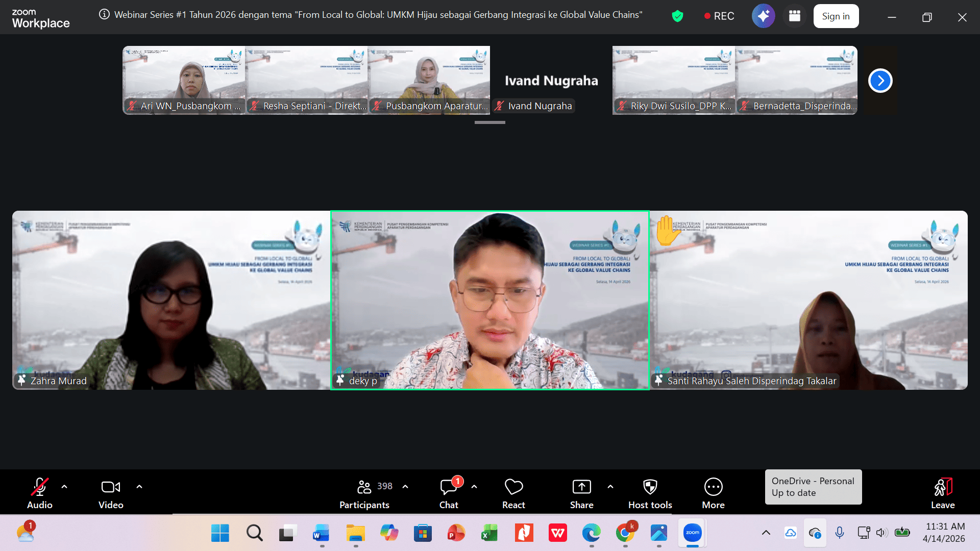
Task: Show next page of gallery thumbnails
Action: click(880, 81)
